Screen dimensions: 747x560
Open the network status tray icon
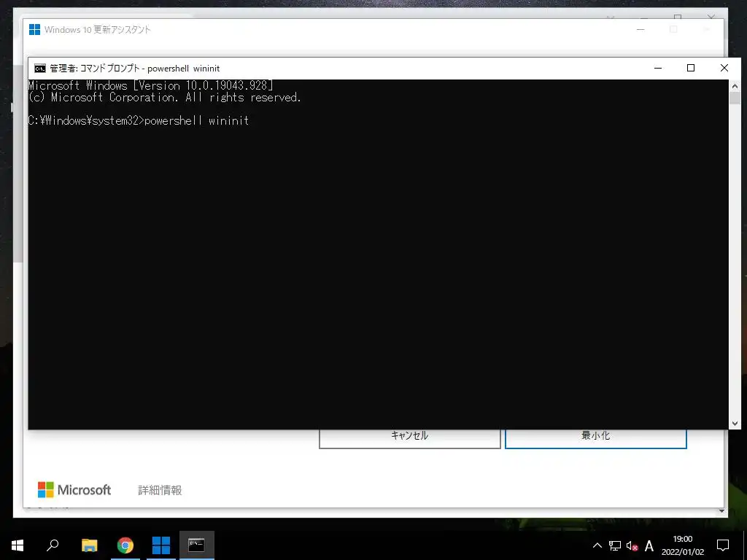[x=615, y=545]
